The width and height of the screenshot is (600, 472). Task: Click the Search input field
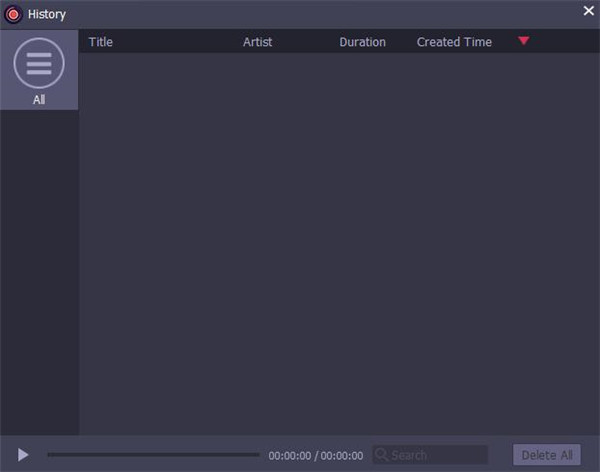click(x=430, y=455)
